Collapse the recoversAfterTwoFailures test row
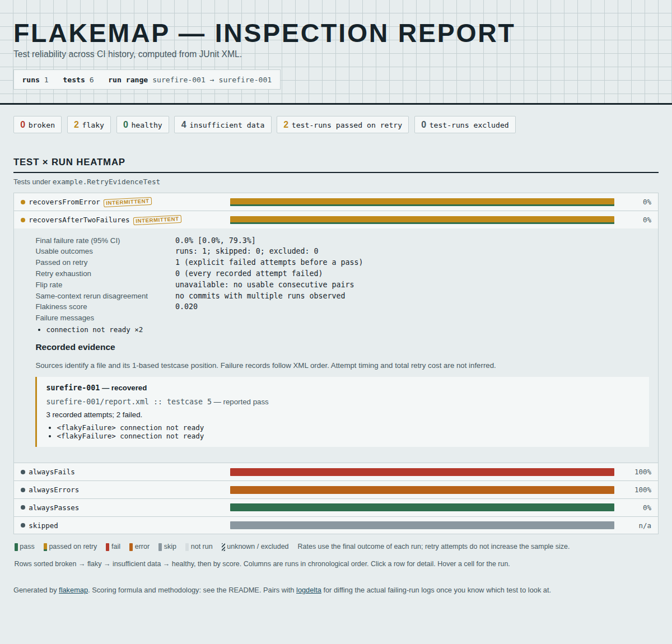672x644 pixels. 336,220
